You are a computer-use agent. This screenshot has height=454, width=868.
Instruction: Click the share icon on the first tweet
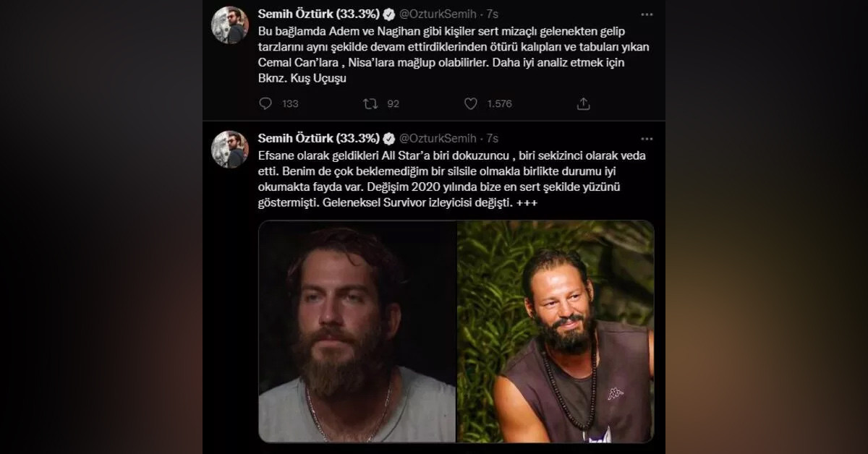[x=584, y=104]
